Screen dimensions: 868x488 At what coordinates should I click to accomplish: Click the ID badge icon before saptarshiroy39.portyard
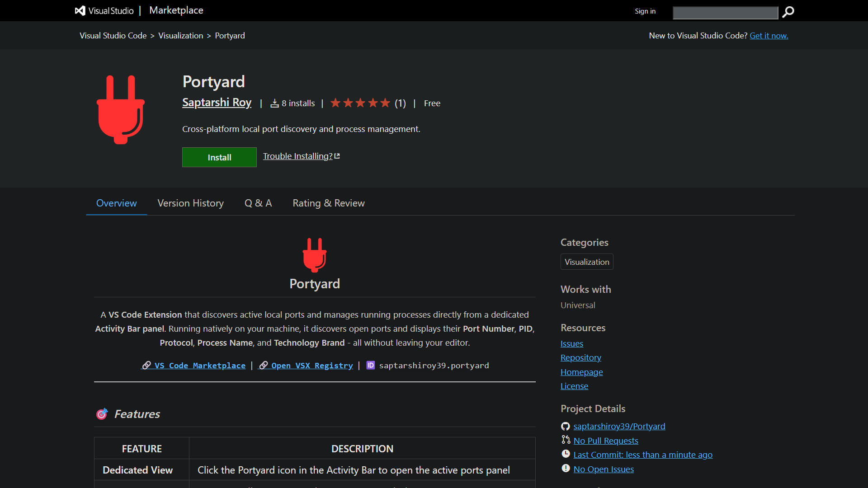click(371, 365)
